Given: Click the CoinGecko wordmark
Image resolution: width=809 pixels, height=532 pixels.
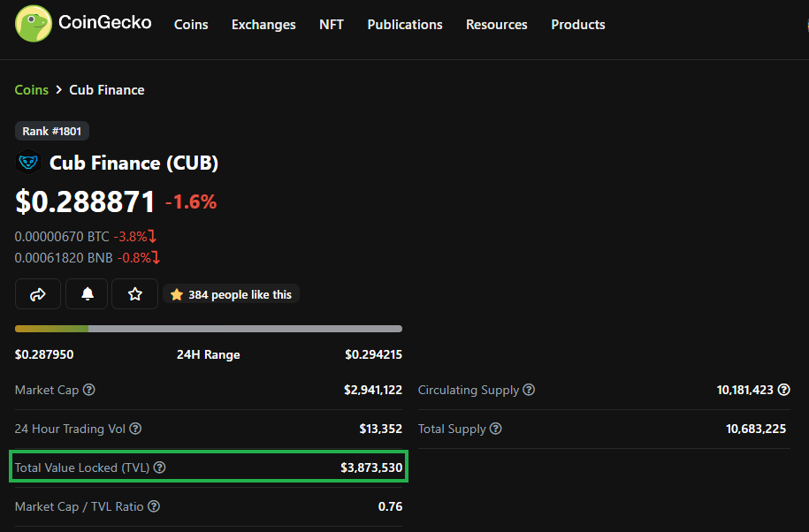Looking at the screenshot, I should click(x=104, y=22).
